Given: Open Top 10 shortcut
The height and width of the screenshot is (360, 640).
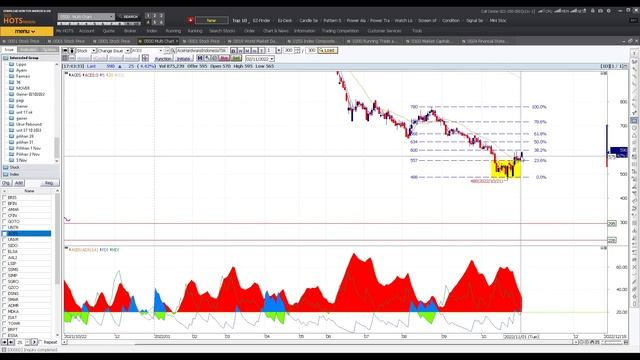Looking at the screenshot, I should coord(240,20).
